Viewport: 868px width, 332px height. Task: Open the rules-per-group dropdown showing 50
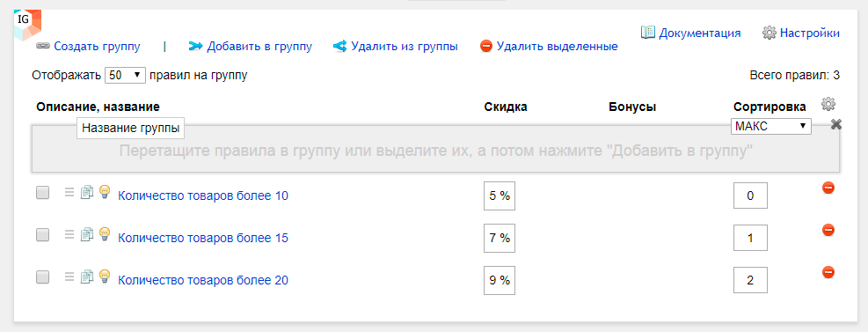tap(125, 76)
